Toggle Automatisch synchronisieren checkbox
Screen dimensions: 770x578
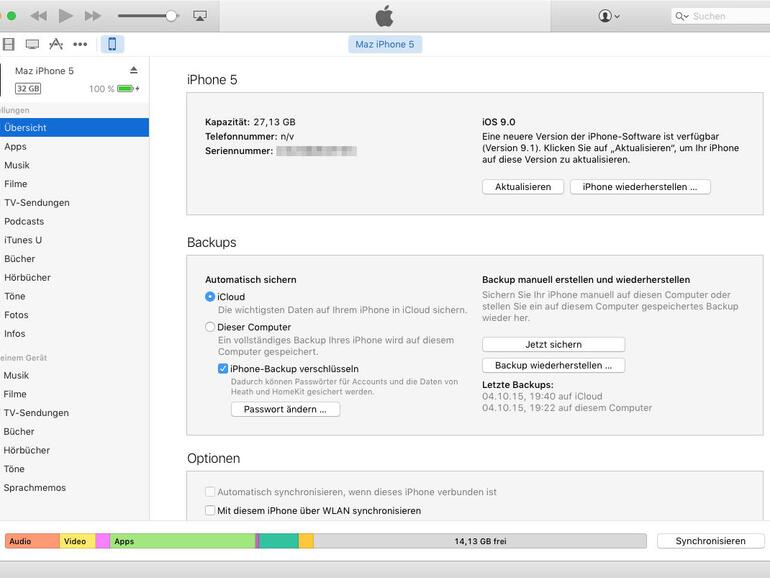click(210, 492)
